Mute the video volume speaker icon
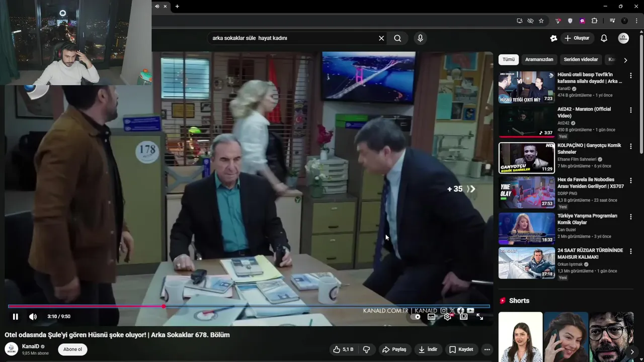Viewport: 644px width, 362px height. click(33, 316)
